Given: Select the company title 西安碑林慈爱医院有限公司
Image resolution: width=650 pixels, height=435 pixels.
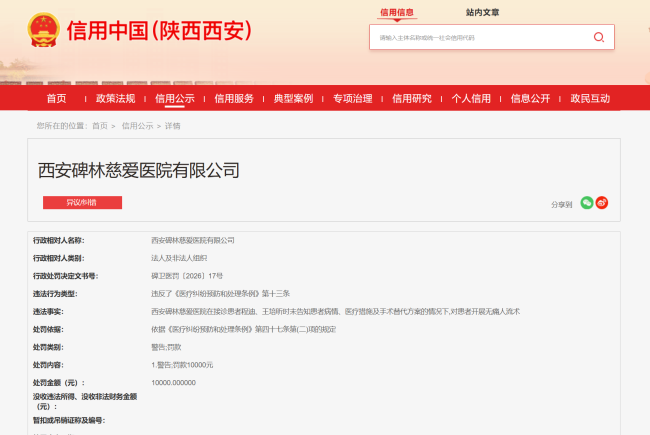Looking at the screenshot, I should [139, 170].
